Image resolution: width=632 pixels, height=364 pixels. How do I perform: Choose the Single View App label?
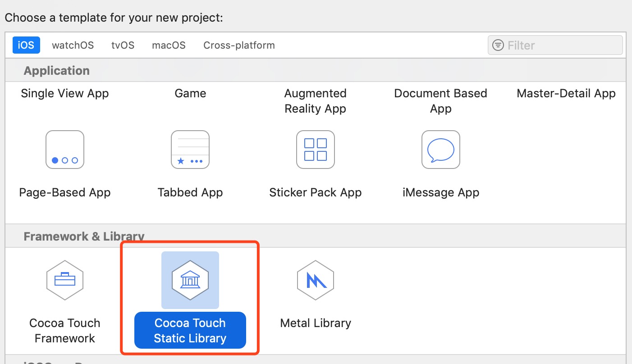[65, 93]
